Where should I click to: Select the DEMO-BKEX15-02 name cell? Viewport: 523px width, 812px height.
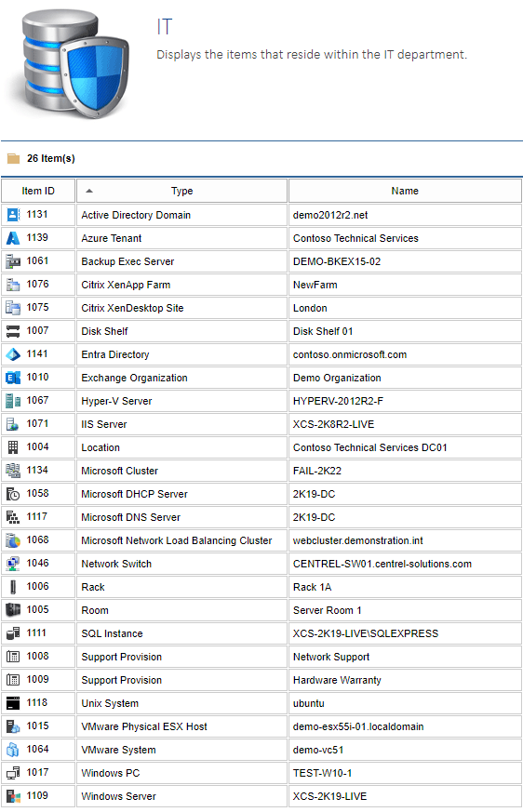click(405, 261)
